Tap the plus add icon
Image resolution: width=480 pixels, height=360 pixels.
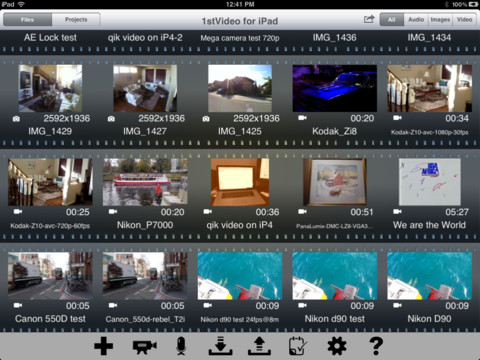(103, 346)
